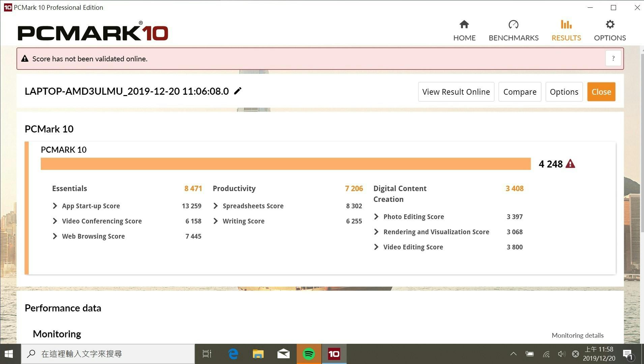Screen dimensions: 644x364
Task: Open the Windows Start menu
Action: 9,354
